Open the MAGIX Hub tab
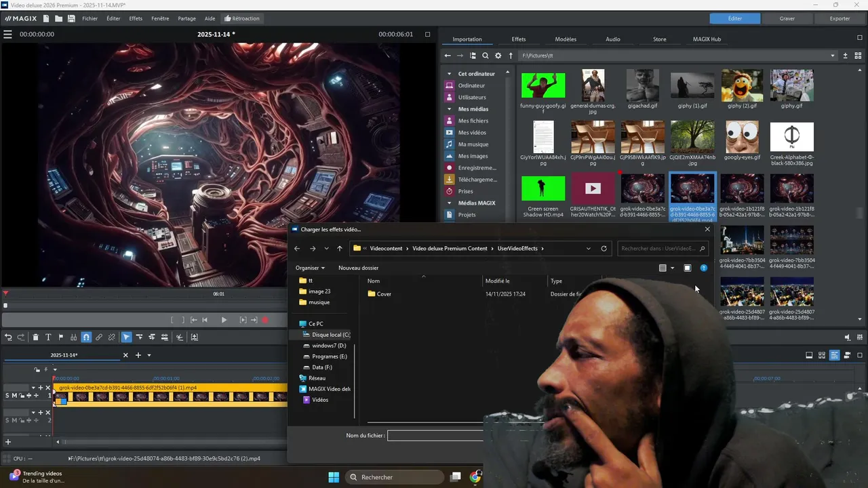Image resolution: width=868 pixels, height=488 pixels. pyautogui.click(x=707, y=39)
